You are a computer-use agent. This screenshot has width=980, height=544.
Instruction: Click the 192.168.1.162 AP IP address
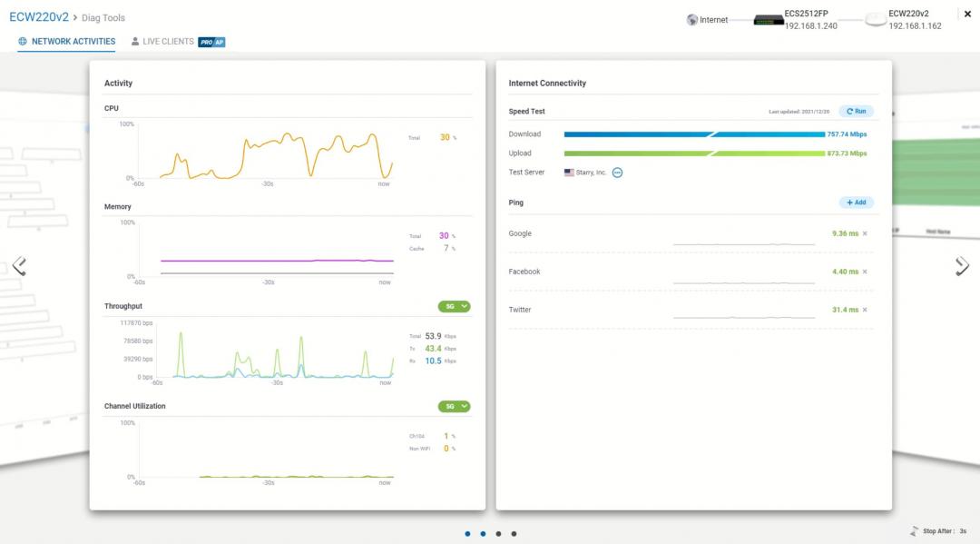tap(915, 26)
